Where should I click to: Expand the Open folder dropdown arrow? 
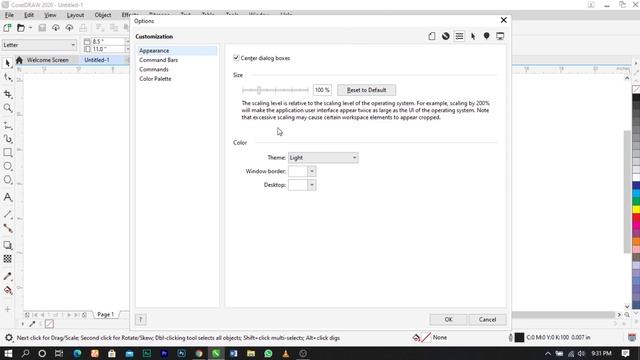pos(30,28)
